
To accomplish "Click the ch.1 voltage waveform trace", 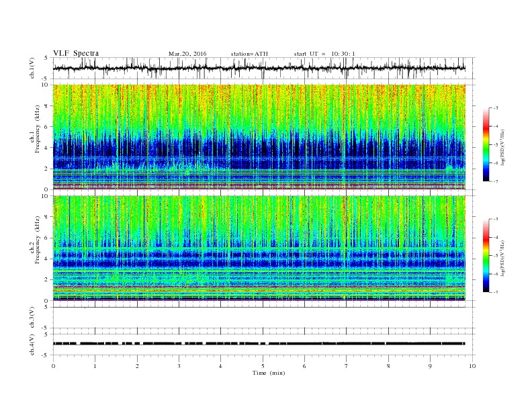I will click(259, 68).
